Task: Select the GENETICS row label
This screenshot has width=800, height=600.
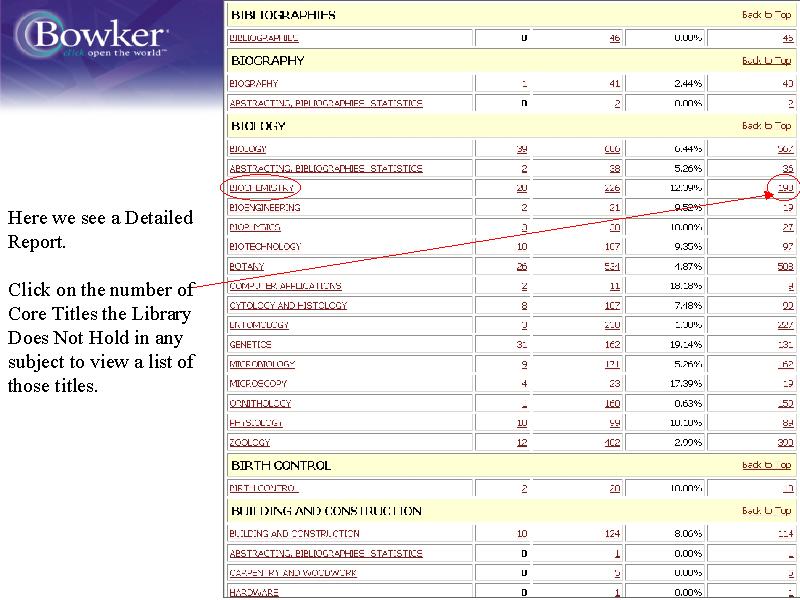Action: click(x=250, y=344)
